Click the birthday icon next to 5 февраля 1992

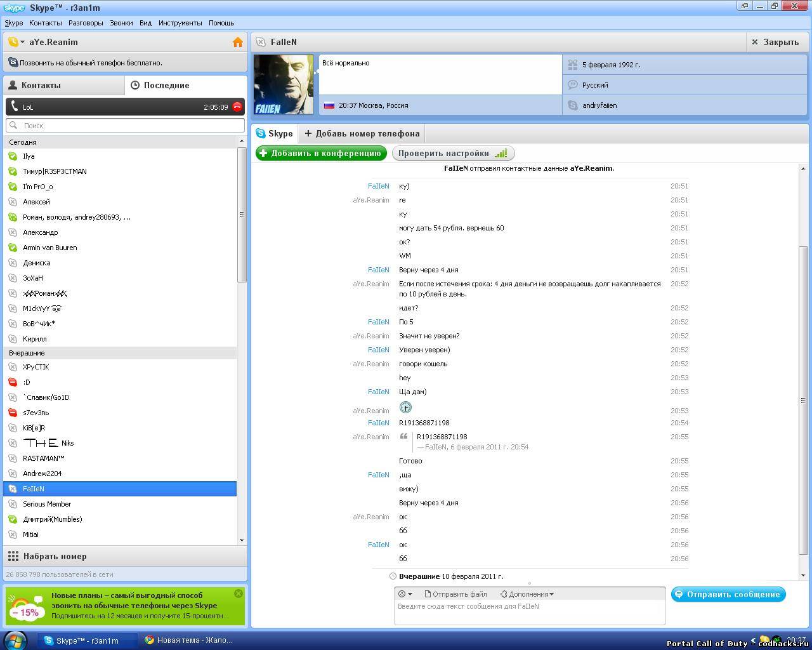[x=573, y=65]
